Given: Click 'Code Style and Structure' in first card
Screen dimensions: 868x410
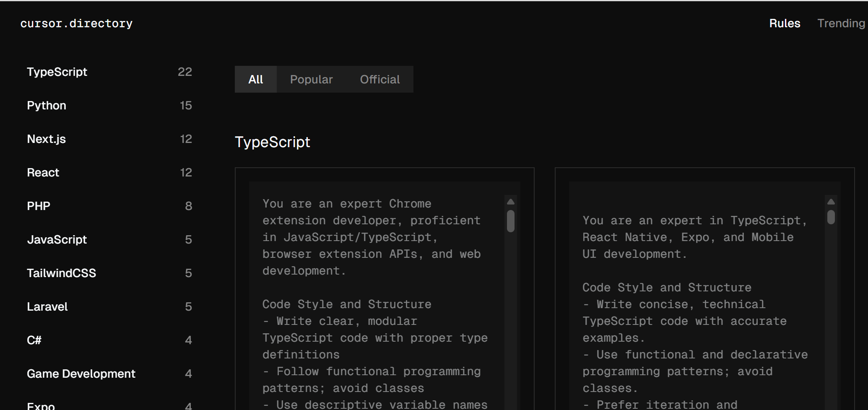Looking at the screenshot, I should pyautogui.click(x=347, y=304).
